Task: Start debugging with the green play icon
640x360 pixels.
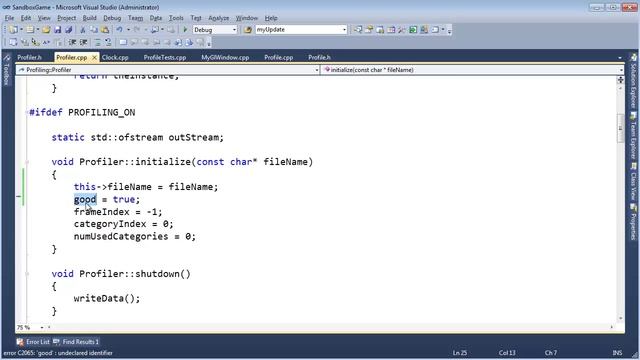Action: pos(185,30)
